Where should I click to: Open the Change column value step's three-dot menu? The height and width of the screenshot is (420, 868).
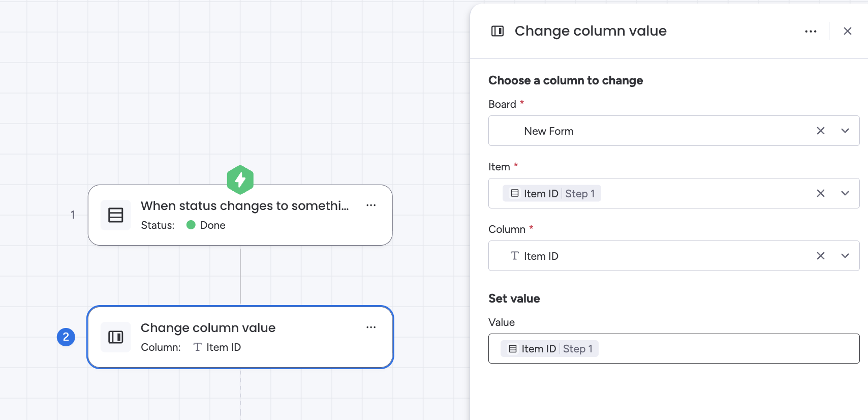pyautogui.click(x=371, y=327)
